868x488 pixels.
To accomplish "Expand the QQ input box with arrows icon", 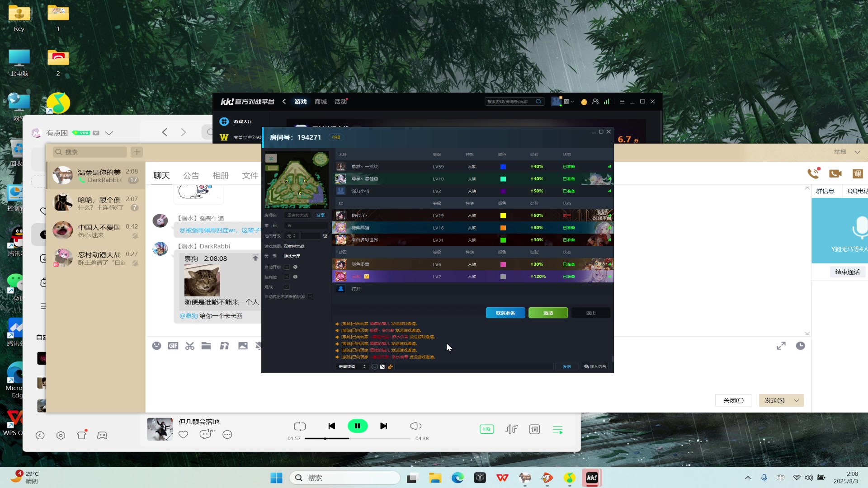I will (x=781, y=346).
